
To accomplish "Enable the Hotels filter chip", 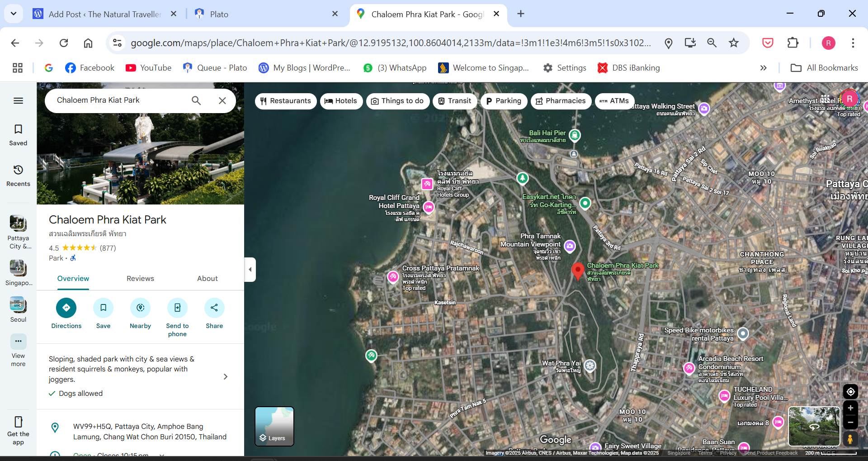I will click(341, 101).
